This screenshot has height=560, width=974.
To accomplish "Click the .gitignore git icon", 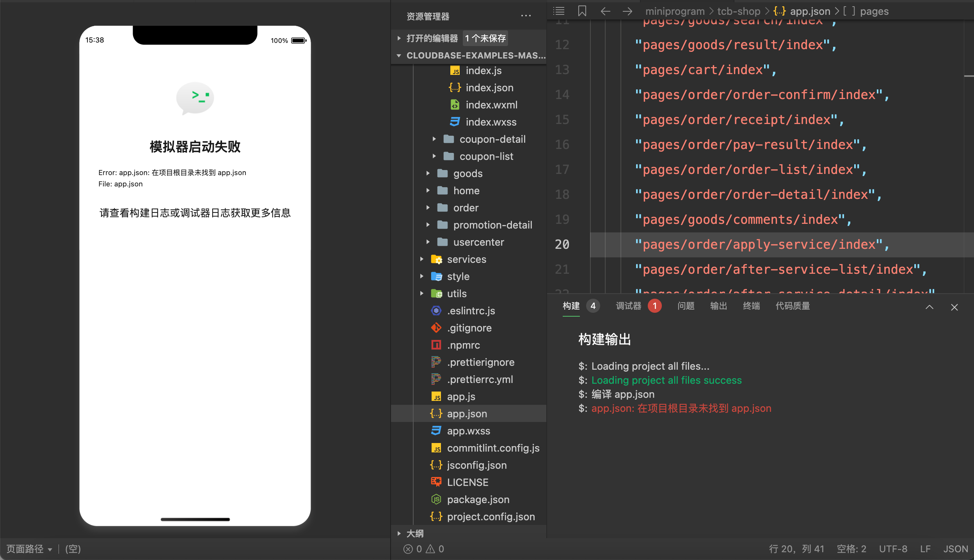I will click(x=436, y=328).
